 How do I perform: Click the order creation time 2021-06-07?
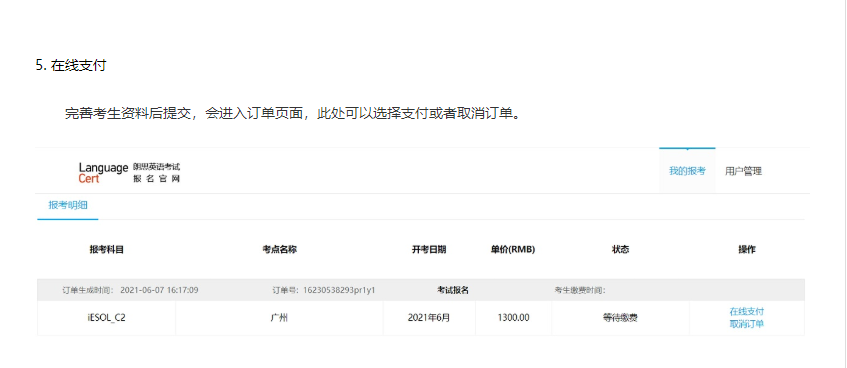point(159,290)
